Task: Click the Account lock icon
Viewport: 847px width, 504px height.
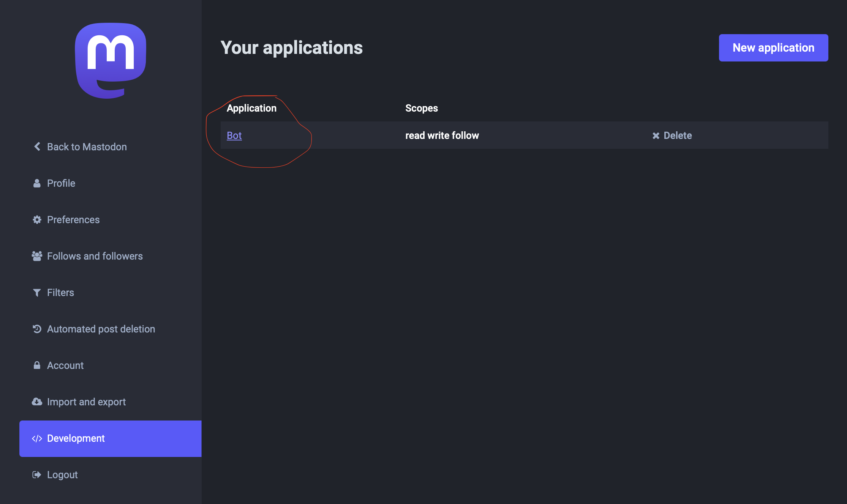Action: click(37, 365)
